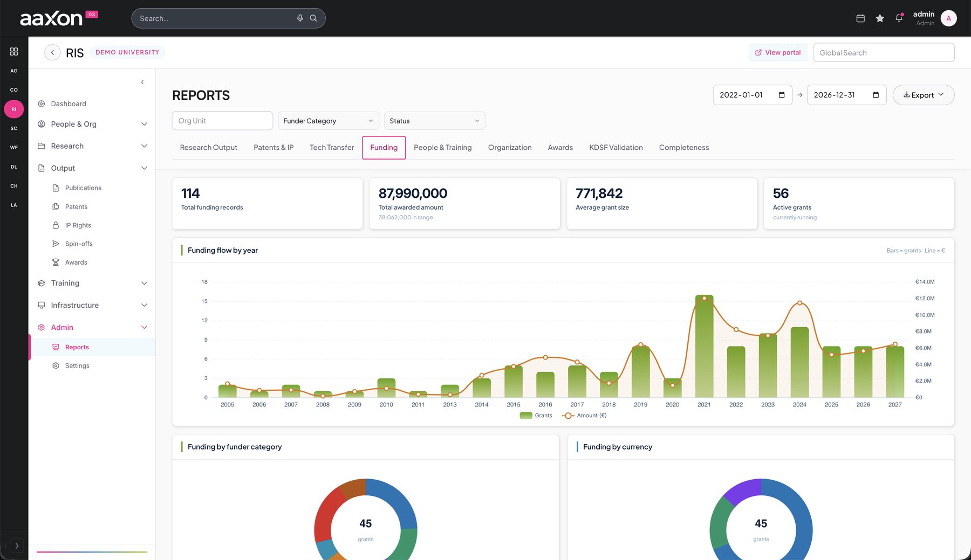Focus the Global Search field
This screenshot has height=560, width=971.
point(884,52)
